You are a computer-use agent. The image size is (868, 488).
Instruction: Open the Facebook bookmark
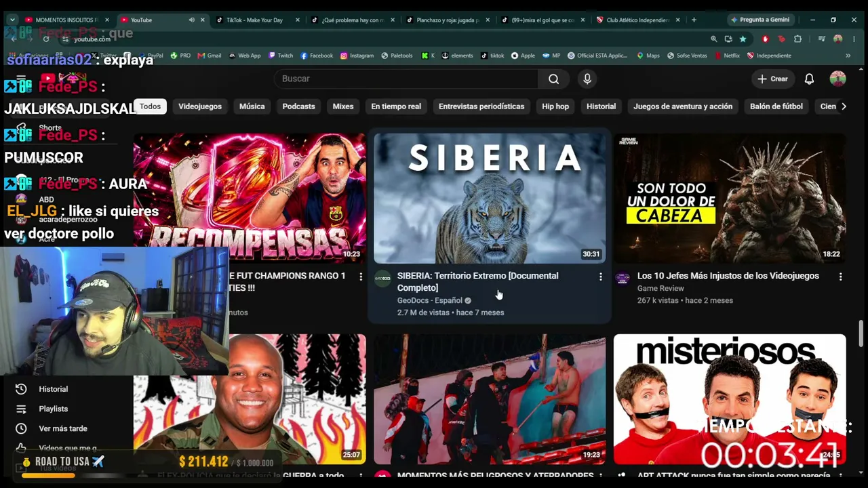(317, 56)
